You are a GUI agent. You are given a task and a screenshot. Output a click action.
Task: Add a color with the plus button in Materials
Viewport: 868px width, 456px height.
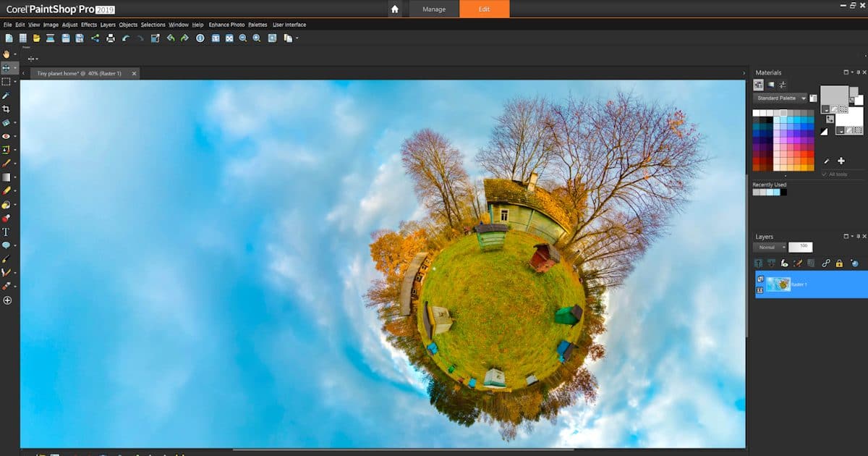841,161
